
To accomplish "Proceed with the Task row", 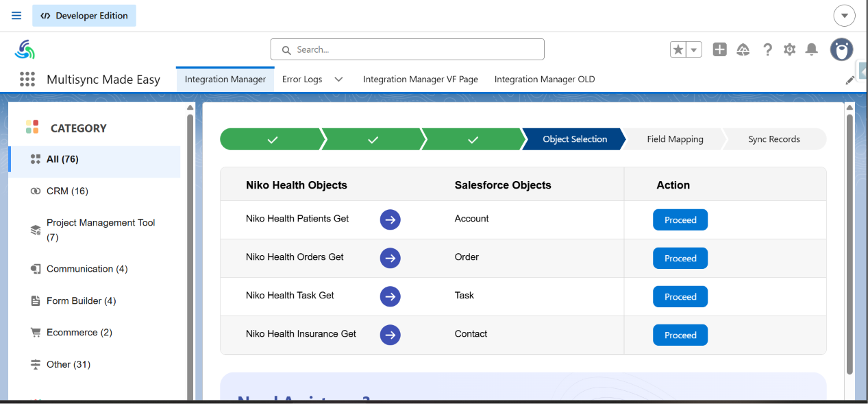I will coord(680,297).
